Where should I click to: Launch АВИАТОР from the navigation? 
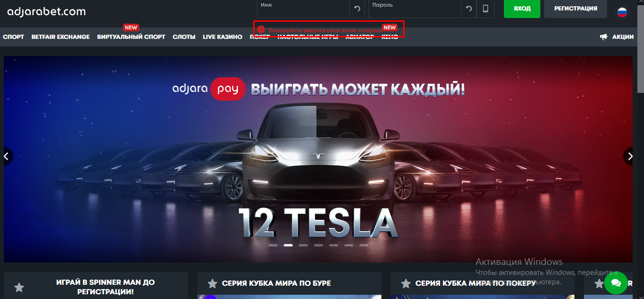[360, 37]
